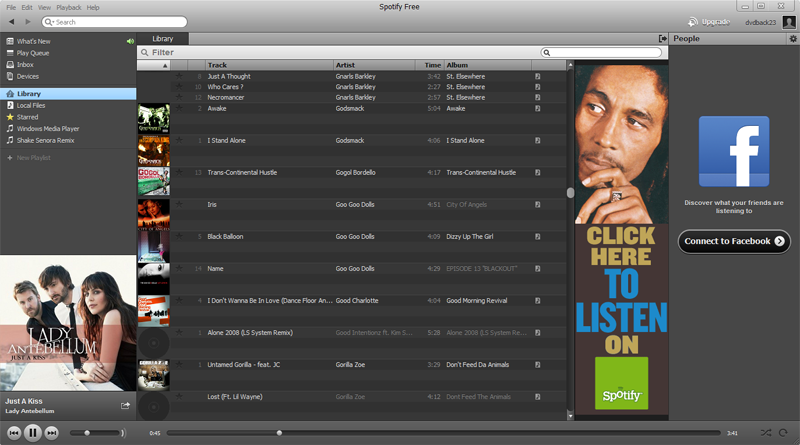Viewport: 800px width, 445px height.
Task: Share the Just A Kiss track
Action: pos(125,406)
